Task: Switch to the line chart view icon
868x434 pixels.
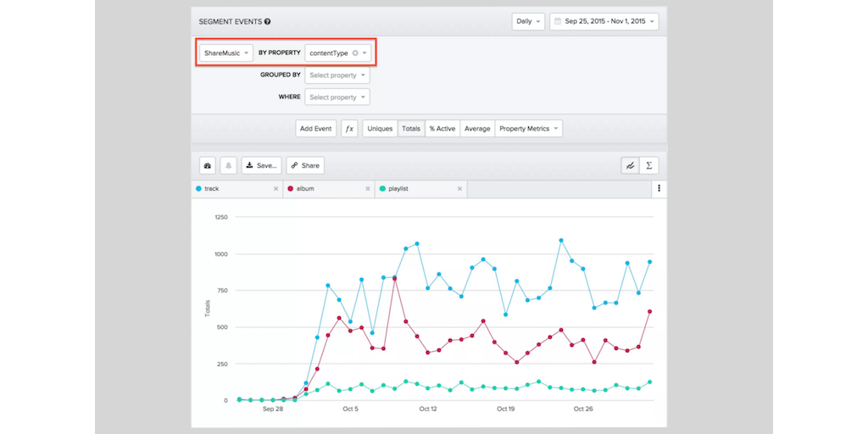Action: pos(631,166)
